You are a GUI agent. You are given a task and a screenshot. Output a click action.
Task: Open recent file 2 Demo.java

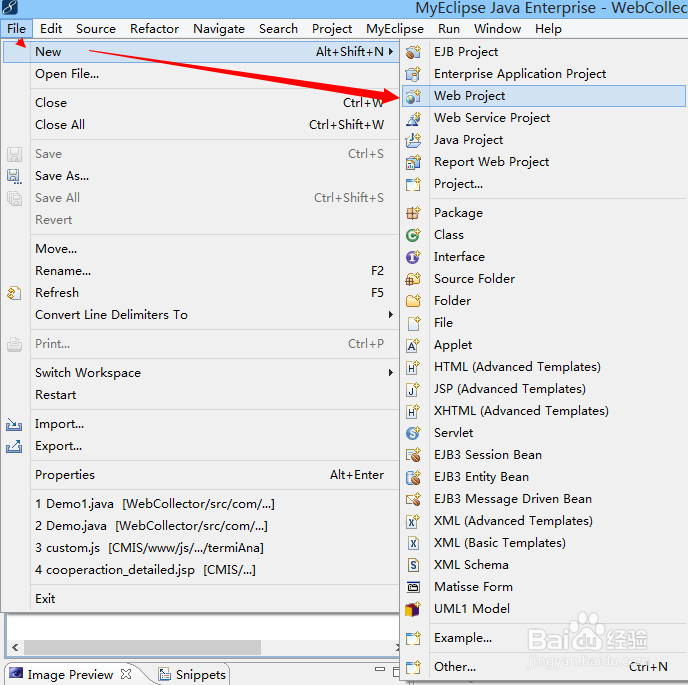pyautogui.click(x=201, y=526)
